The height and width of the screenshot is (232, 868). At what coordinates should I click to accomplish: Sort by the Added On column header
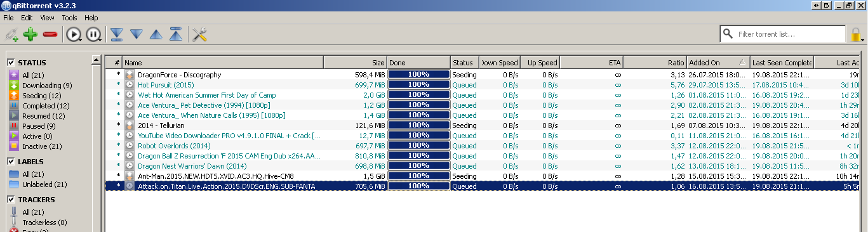(718, 63)
